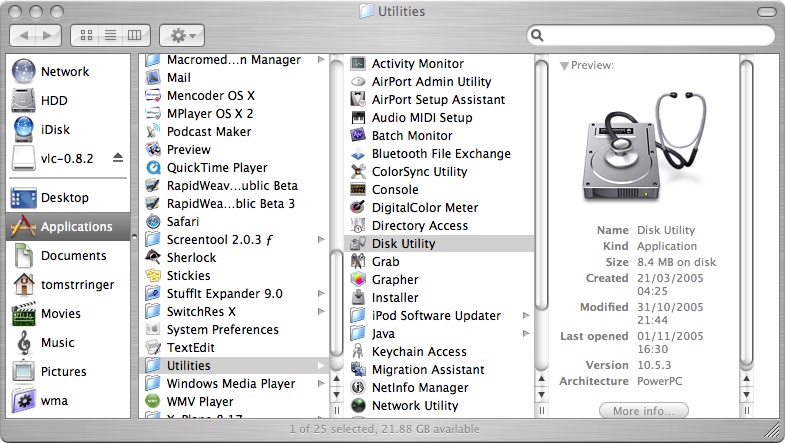Click the More info... button
The width and height of the screenshot is (785, 443).
[643, 410]
